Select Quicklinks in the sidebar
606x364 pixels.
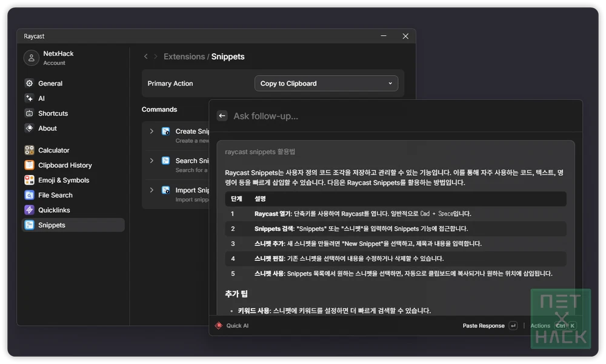73,210
